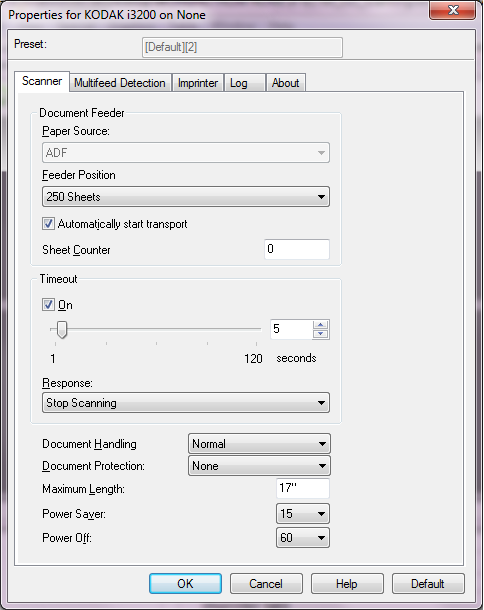
Task: Close the Properties dialog with X button
Action: point(453,10)
